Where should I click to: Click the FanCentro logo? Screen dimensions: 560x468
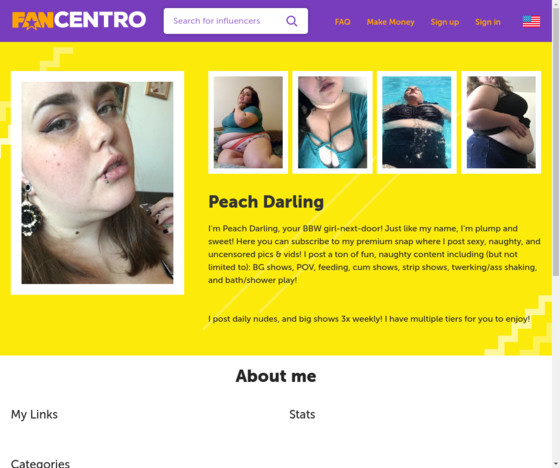(79, 20)
